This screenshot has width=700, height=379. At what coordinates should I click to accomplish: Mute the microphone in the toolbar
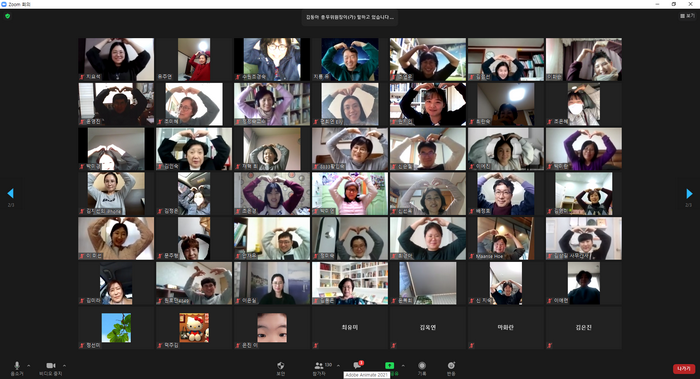pos(17,368)
